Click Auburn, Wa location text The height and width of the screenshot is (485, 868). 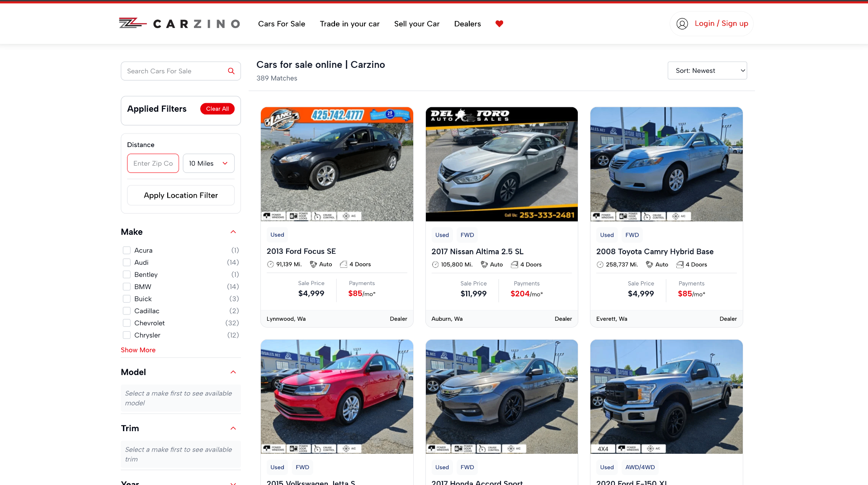pos(447,319)
